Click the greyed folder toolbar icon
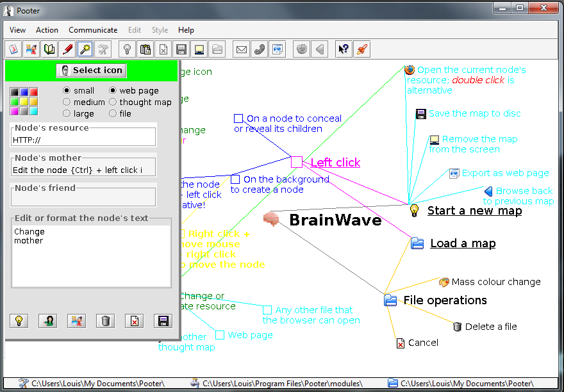Viewport: 564px width, 392px height. point(217,49)
